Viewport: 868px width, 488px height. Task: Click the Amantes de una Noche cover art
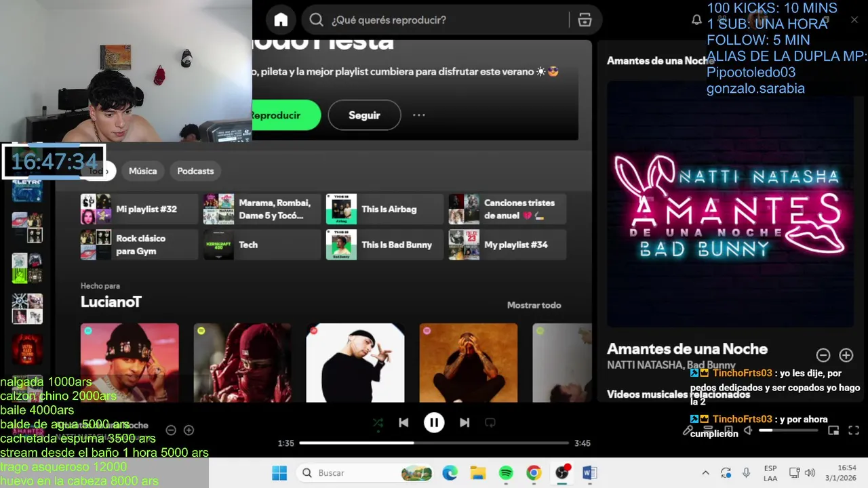click(730, 205)
